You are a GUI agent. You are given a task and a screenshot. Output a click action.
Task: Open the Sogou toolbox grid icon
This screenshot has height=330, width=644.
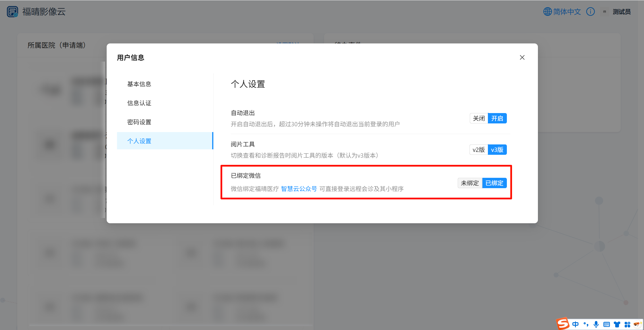627,324
